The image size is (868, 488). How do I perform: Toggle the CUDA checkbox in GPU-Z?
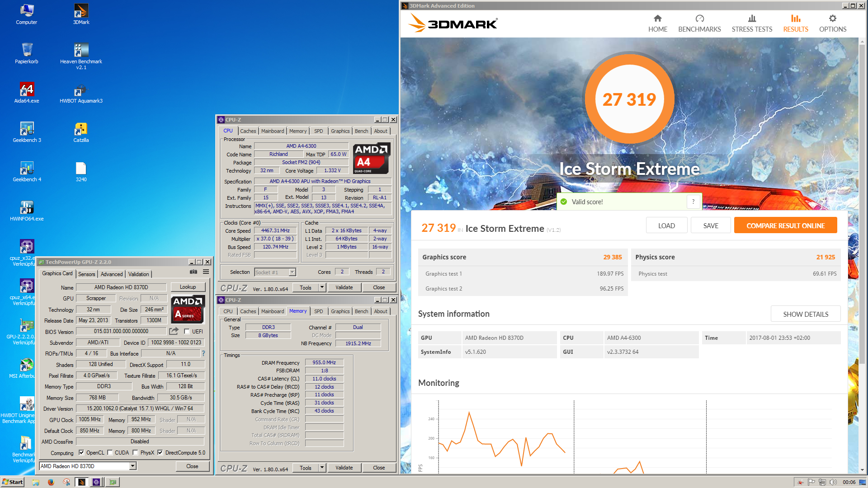tap(110, 452)
